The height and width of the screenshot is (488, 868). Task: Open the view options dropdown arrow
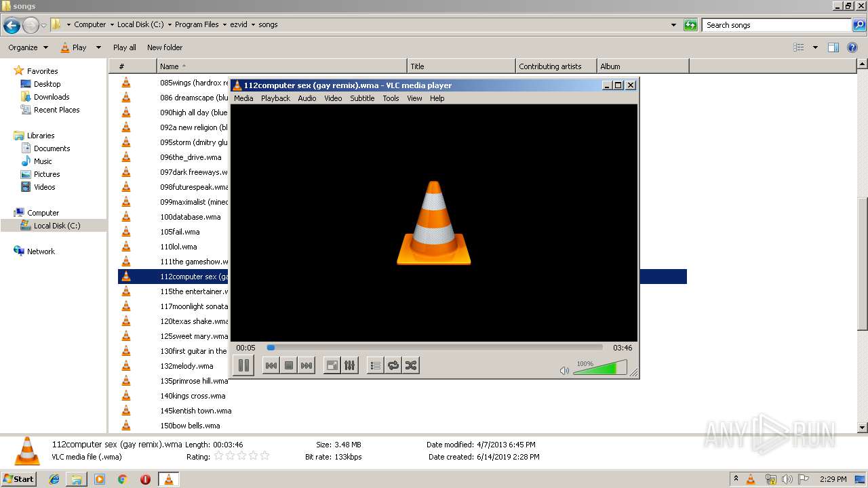point(815,47)
